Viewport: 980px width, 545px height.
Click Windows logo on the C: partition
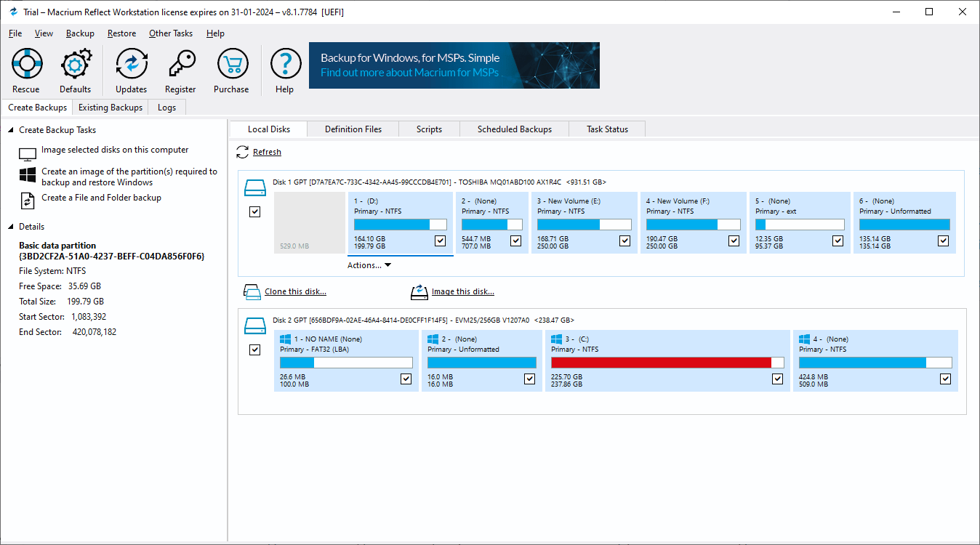[557, 339]
